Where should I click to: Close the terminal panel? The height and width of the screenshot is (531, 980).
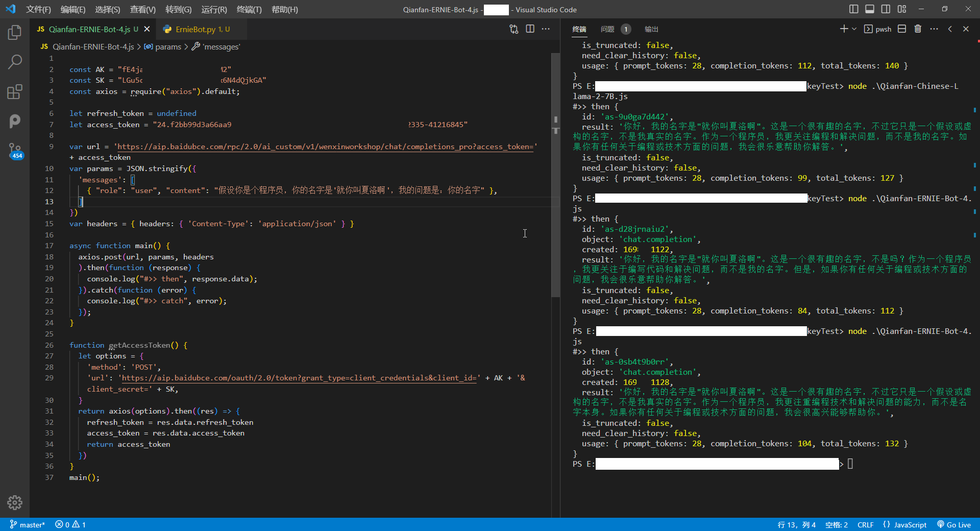coord(966,29)
